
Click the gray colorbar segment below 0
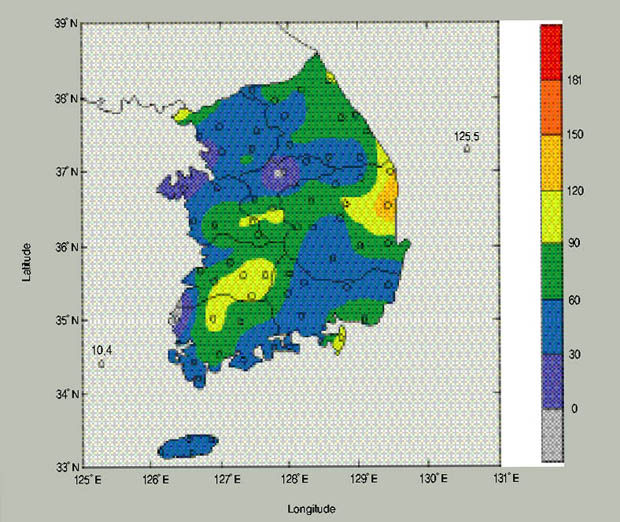pyautogui.click(x=552, y=435)
